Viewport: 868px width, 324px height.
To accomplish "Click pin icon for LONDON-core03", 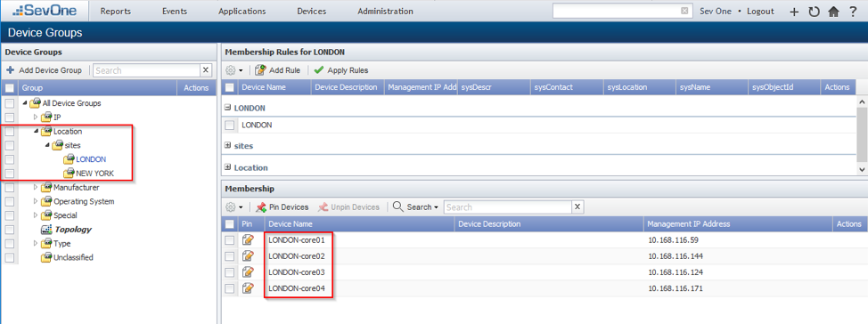I will tap(248, 272).
